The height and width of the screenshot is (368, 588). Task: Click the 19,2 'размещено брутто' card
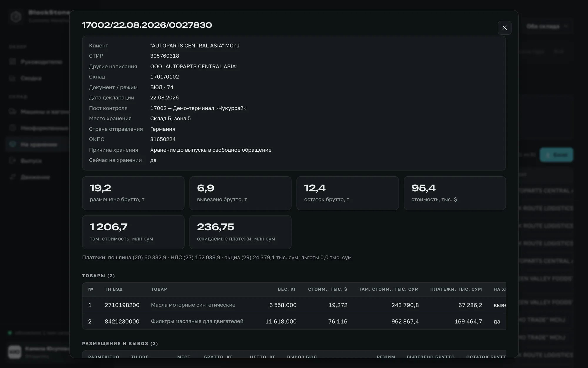click(x=133, y=193)
